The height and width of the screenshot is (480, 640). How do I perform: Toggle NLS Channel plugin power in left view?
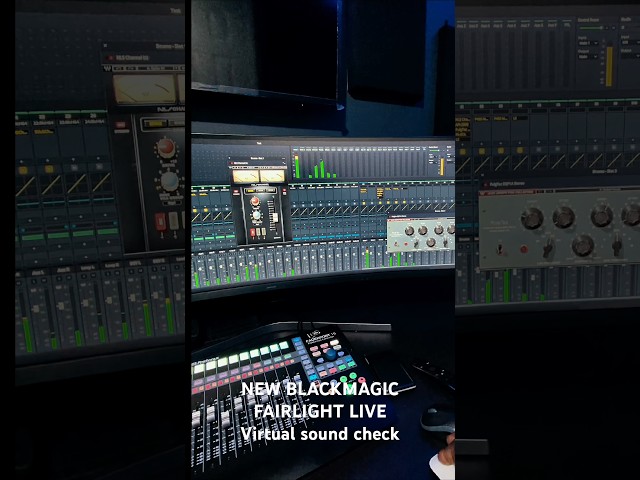point(110,58)
